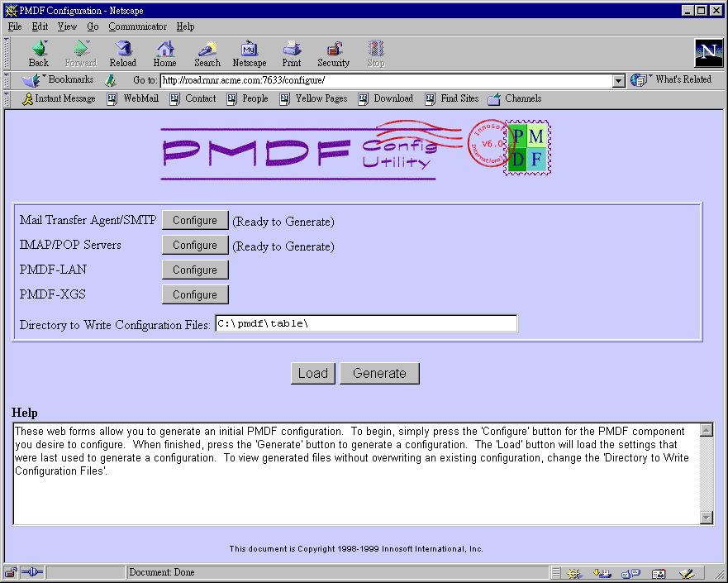The height and width of the screenshot is (583, 728).
Task: Open the View menu
Action: coord(67,26)
